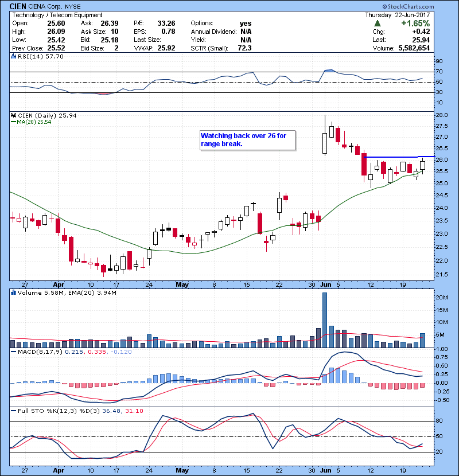Click the Chg value +0.42
459x476 pixels.
click(421, 32)
